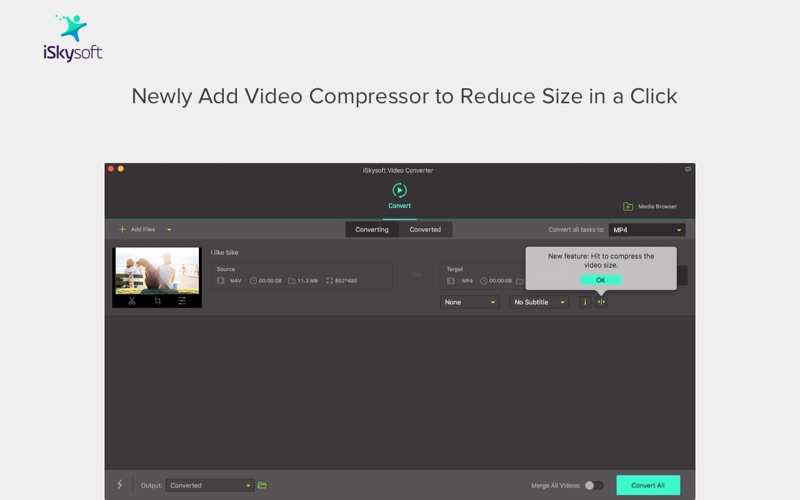Click the feedback message icon in title bar
The width and height of the screenshot is (800, 500).
tap(688, 169)
